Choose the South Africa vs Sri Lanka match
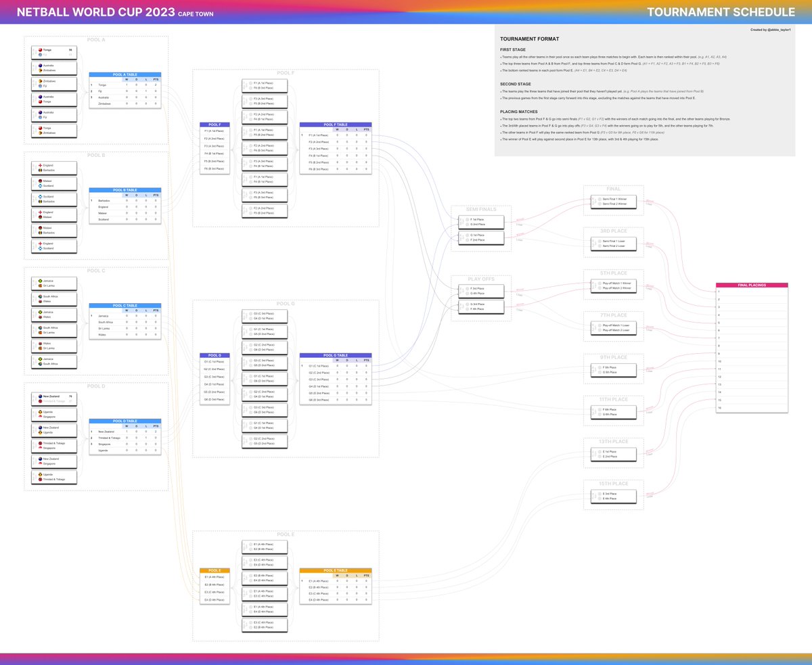812x665 pixels. pyautogui.click(x=54, y=329)
